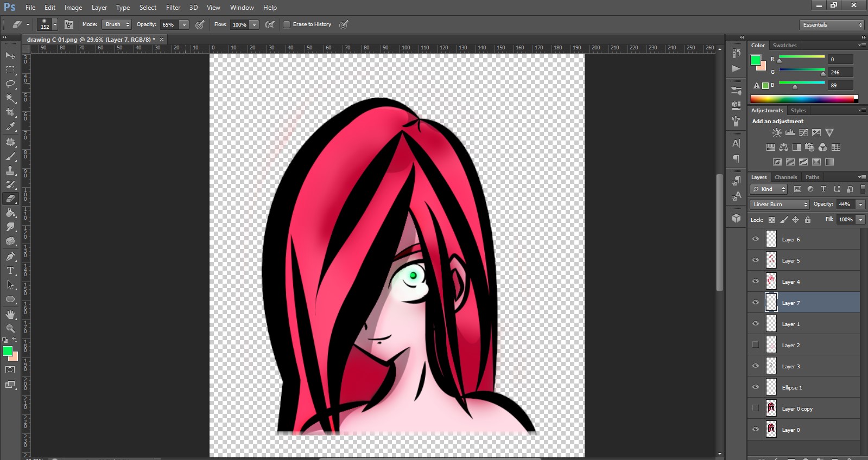
Task: Select the Eyedropper tool
Action: click(10, 127)
